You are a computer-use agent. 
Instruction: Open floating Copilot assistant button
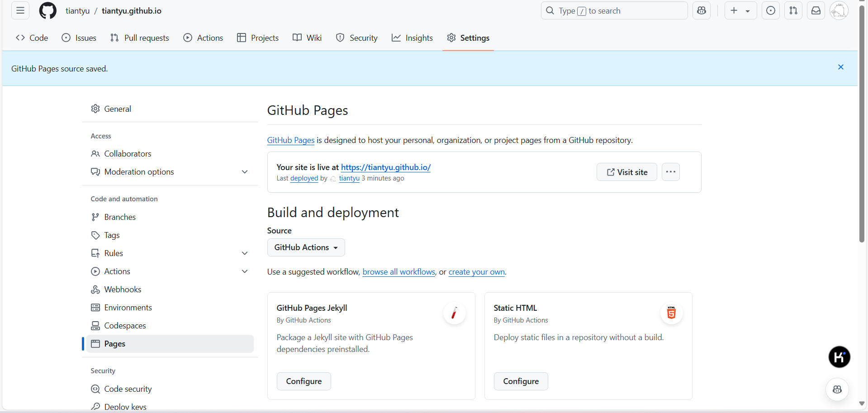(x=837, y=389)
